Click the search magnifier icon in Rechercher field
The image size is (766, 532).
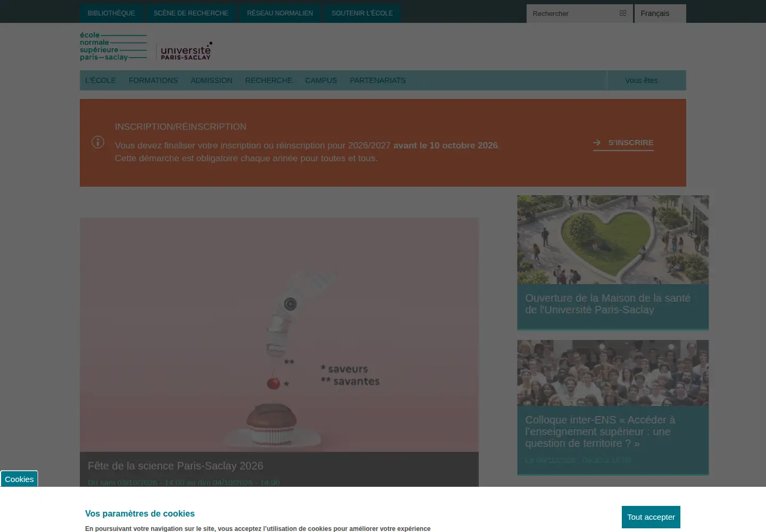623,13
